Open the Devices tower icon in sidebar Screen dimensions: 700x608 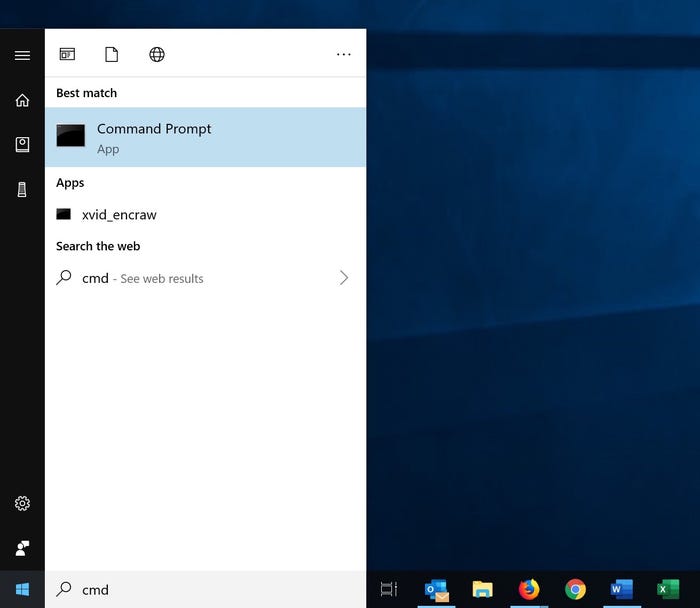22,189
